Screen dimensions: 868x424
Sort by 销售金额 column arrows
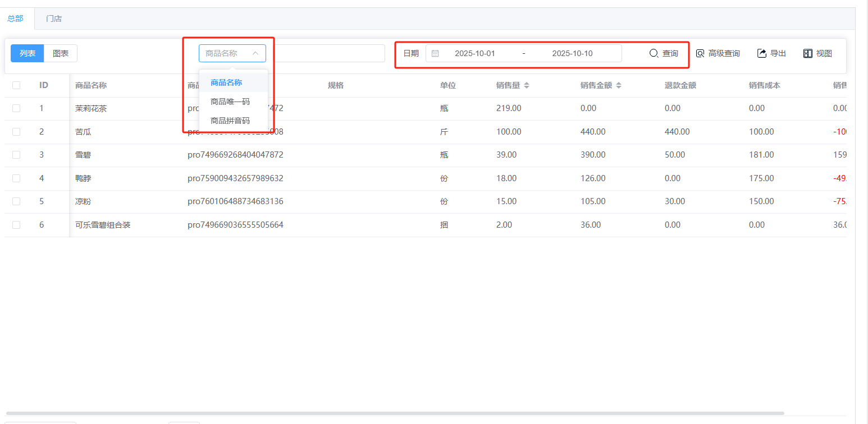tap(619, 86)
